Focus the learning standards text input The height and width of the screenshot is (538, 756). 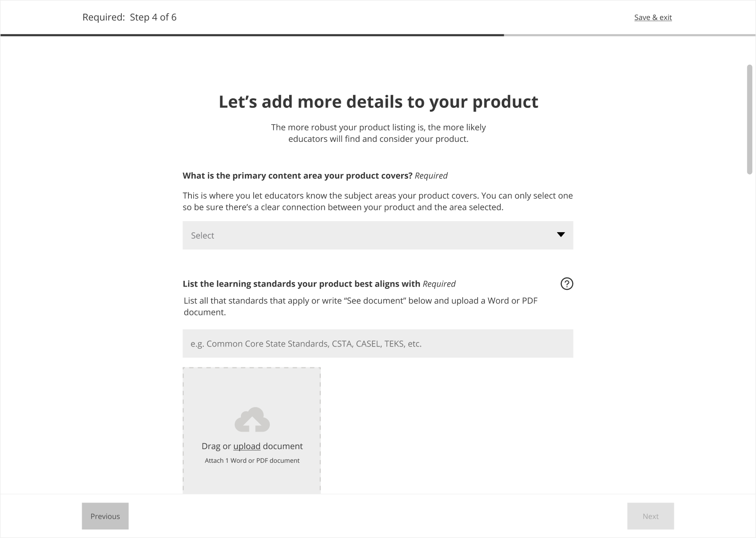pos(378,344)
